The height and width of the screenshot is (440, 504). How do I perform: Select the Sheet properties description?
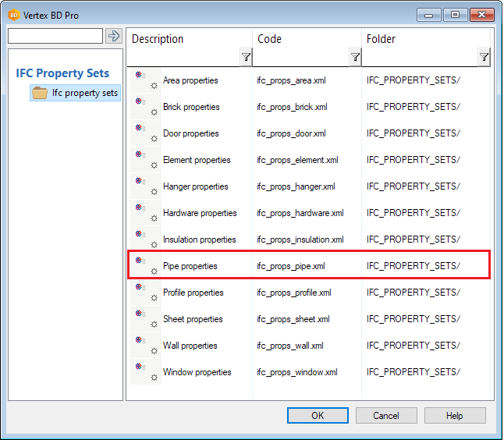(193, 319)
